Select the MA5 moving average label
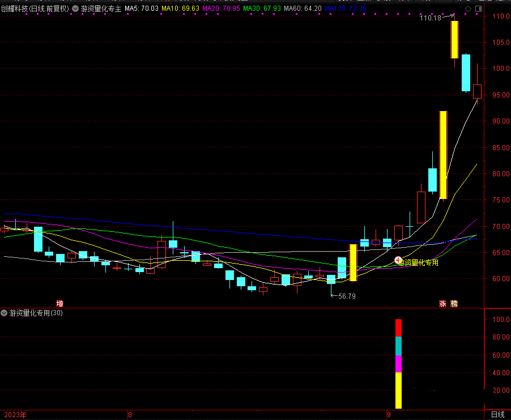The image size is (511, 420). [142, 9]
